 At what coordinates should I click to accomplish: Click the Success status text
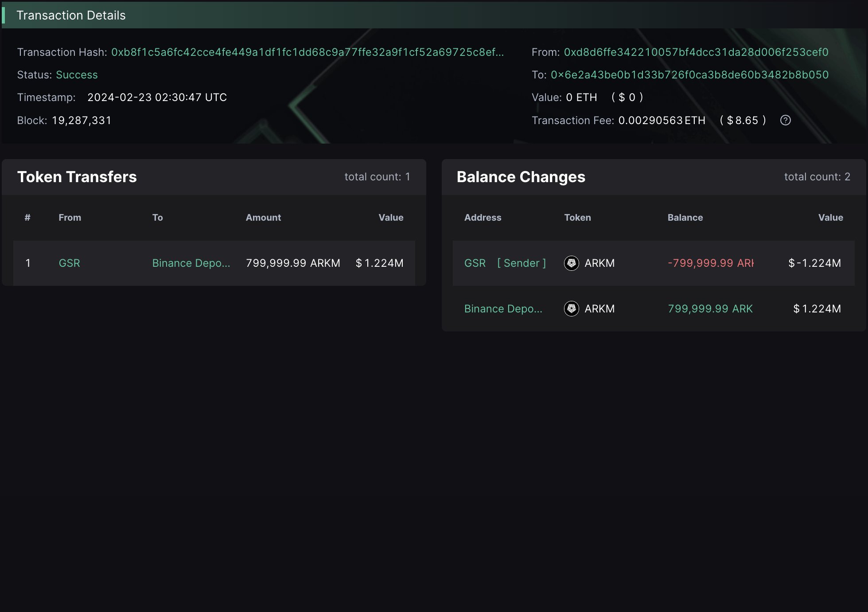[77, 75]
